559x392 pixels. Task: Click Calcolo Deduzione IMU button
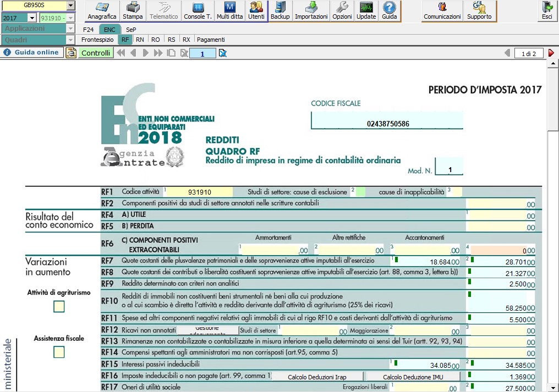(413, 377)
